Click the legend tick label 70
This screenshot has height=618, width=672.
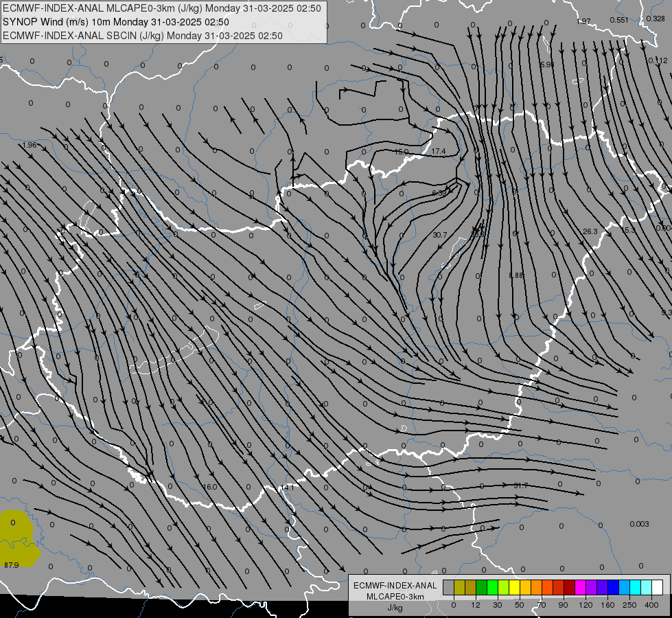tap(542, 605)
